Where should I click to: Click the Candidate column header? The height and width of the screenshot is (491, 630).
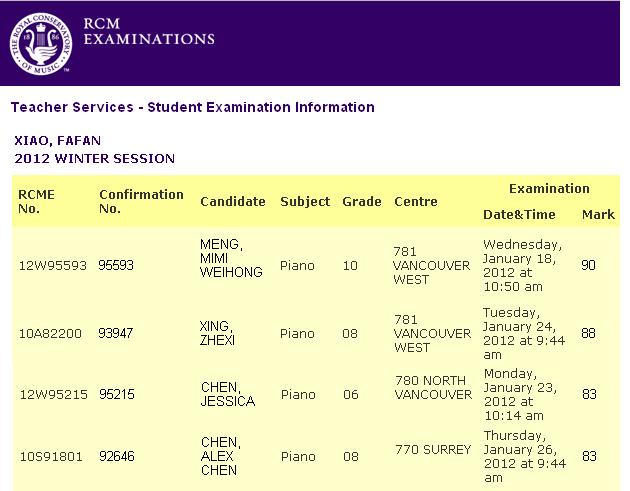click(x=233, y=201)
